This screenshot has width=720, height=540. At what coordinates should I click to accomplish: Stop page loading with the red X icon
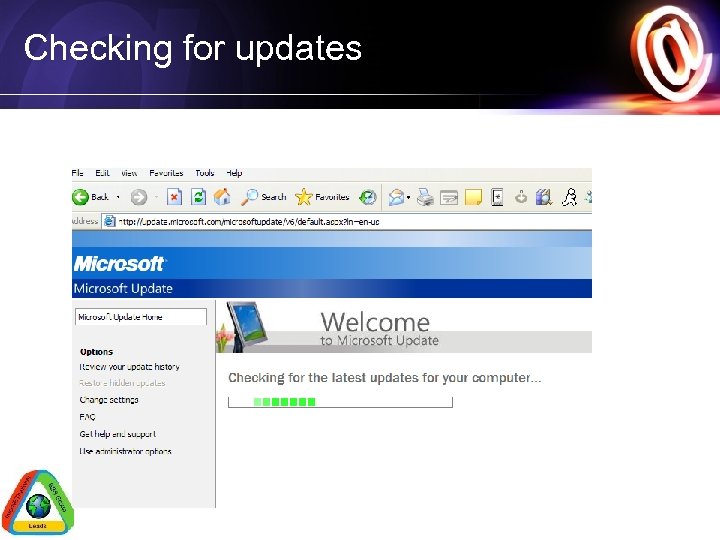pyautogui.click(x=174, y=197)
